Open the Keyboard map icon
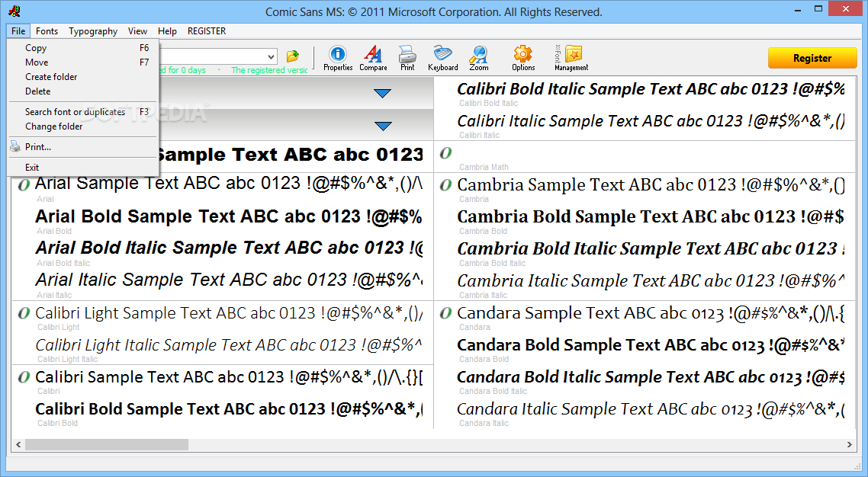The image size is (868, 477). [x=443, y=58]
